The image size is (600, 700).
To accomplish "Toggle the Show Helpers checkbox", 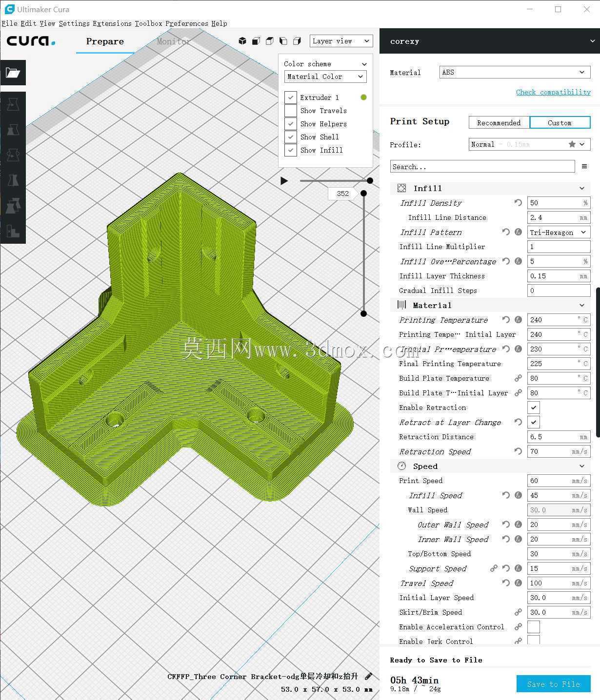I will coord(291,124).
